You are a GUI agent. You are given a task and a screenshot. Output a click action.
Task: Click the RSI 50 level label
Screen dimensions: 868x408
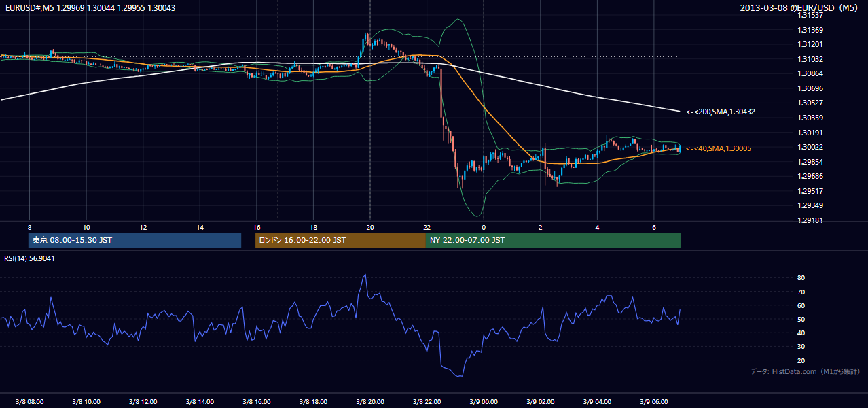click(801, 319)
